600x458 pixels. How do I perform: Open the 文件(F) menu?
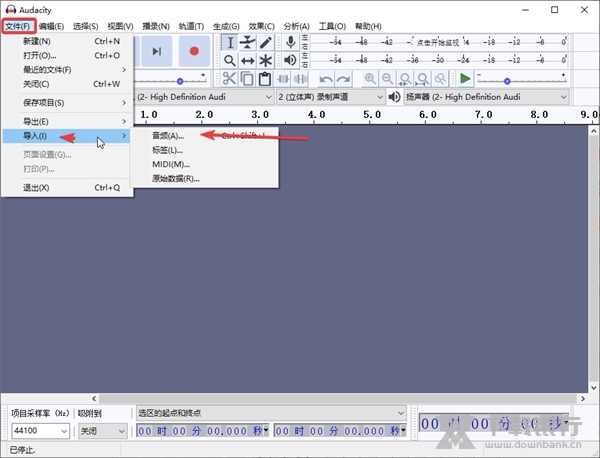click(18, 26)
